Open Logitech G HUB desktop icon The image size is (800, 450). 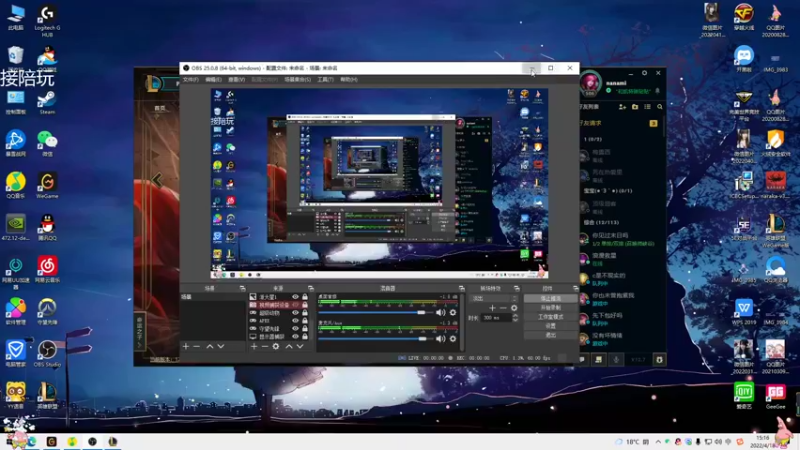[x=47, y=21]
